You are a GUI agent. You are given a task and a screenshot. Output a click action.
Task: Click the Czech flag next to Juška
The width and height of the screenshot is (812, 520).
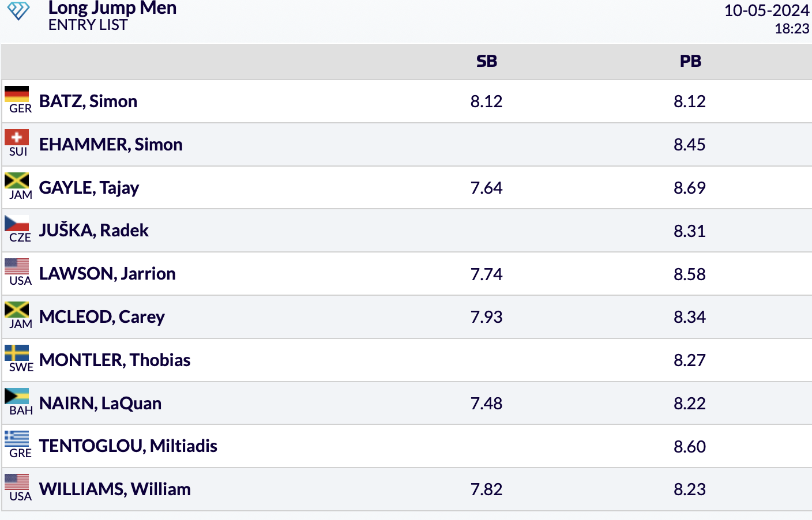click(x=17, y=223)
